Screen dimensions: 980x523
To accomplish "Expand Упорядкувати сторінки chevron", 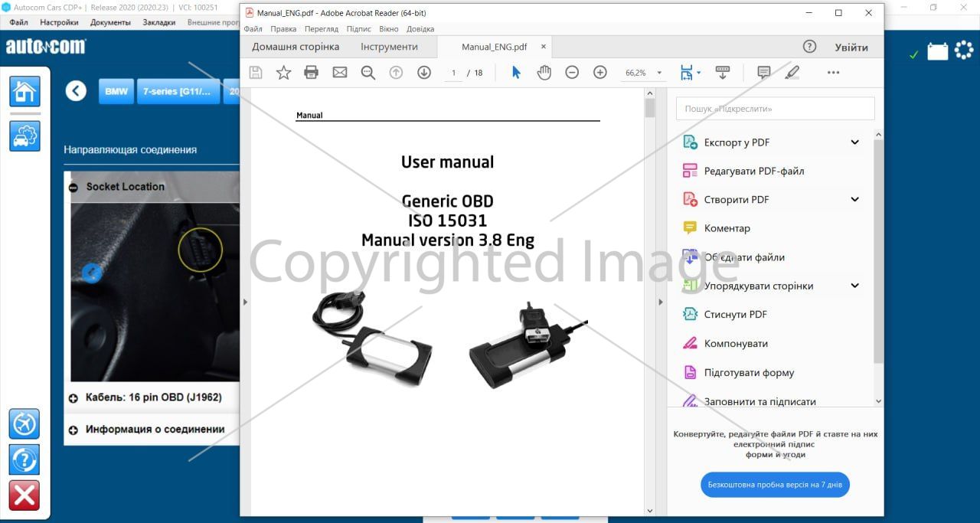I will [855, 286].
